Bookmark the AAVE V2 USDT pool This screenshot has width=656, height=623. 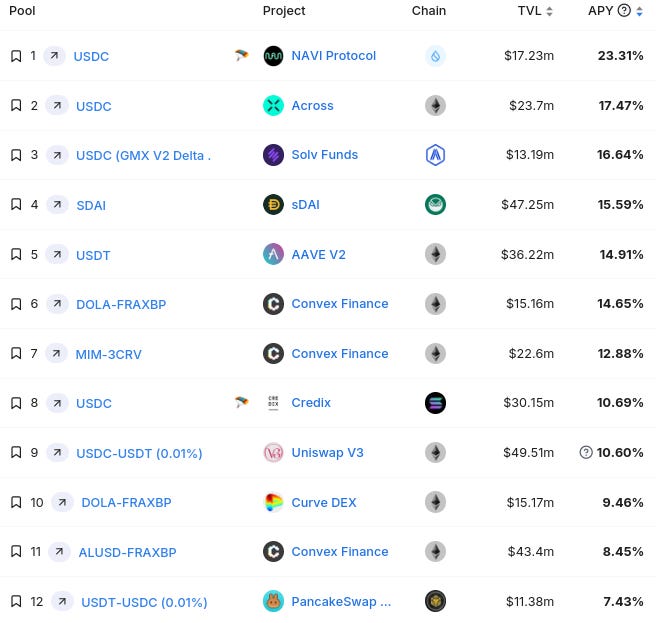click(x=16, y=254)
